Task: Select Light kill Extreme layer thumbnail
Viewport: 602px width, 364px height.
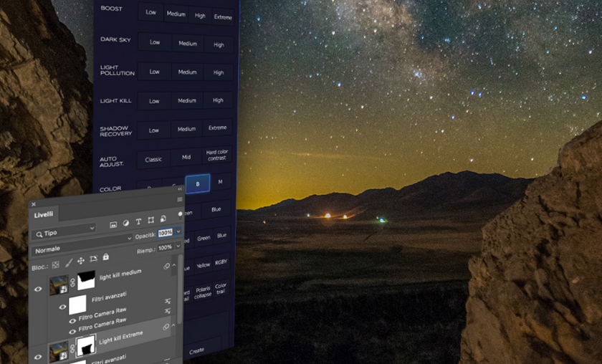Action: pos(59,351)
